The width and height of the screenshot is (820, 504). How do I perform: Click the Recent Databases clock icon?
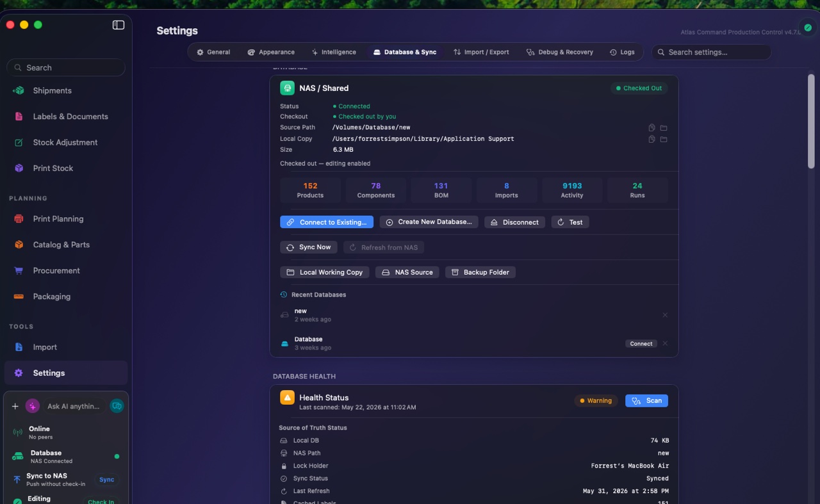[284, 295]
